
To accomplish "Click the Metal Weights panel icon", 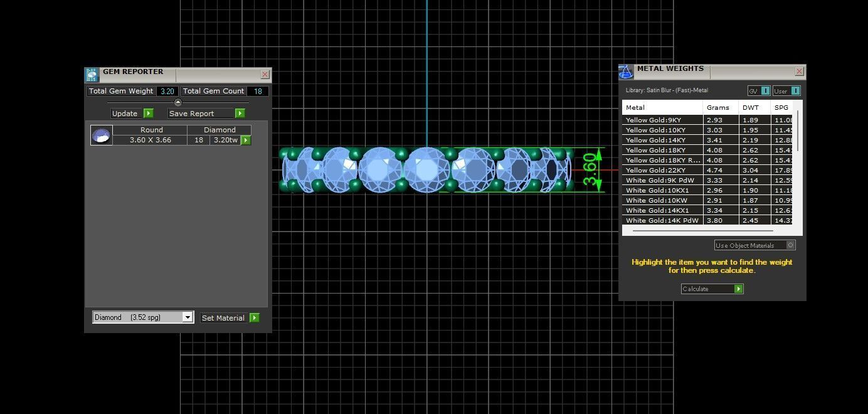I will [x=626, y=72].
